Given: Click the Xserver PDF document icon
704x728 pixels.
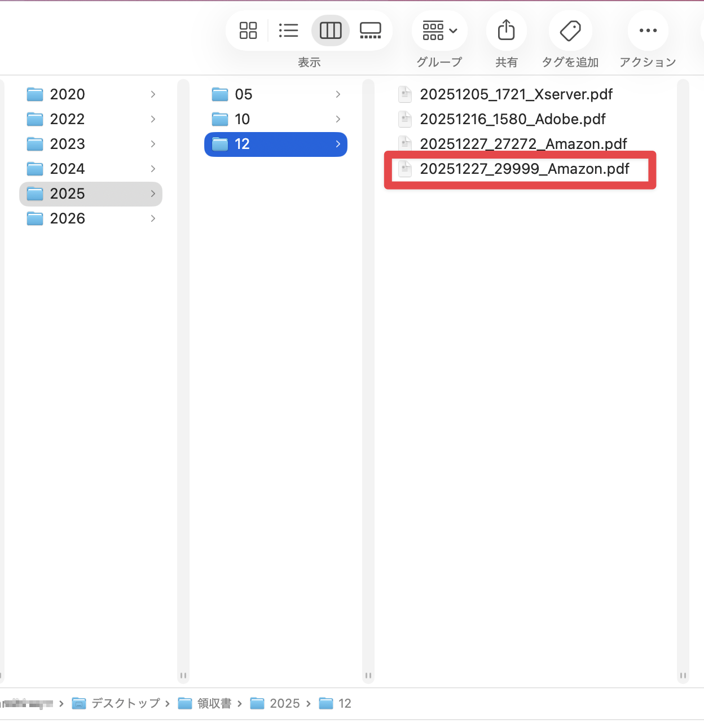Looking at the screenshot, I should (x=405, y=94).
